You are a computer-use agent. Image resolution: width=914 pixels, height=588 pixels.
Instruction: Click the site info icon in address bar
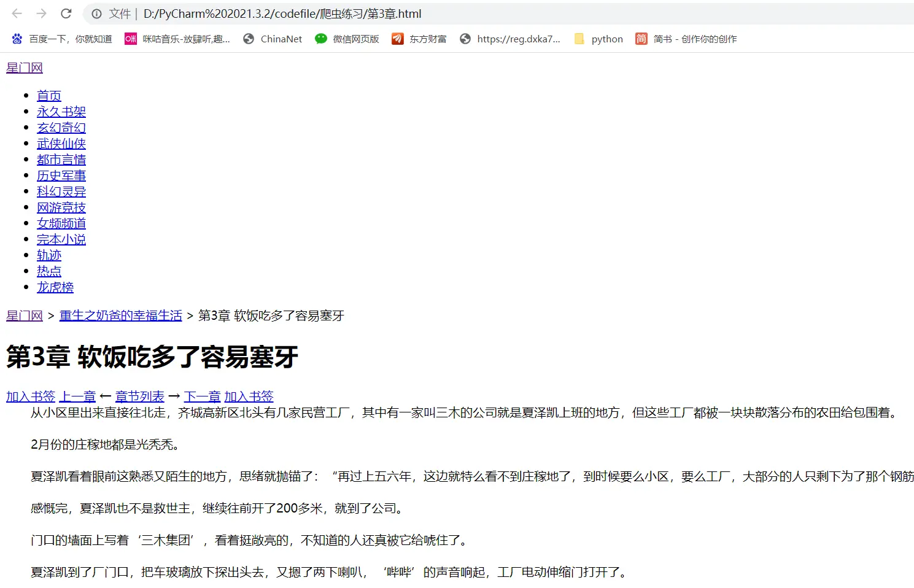(96, 14)
